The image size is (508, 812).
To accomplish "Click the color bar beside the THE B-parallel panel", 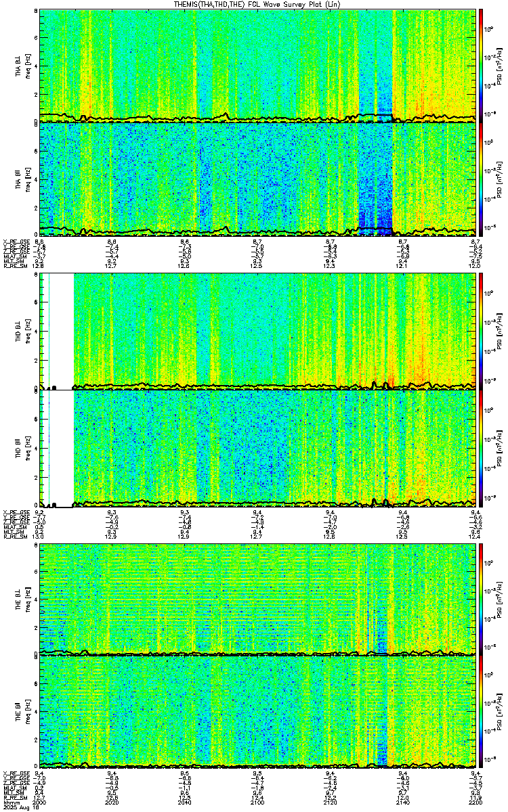I will click(x=480, y=712).
